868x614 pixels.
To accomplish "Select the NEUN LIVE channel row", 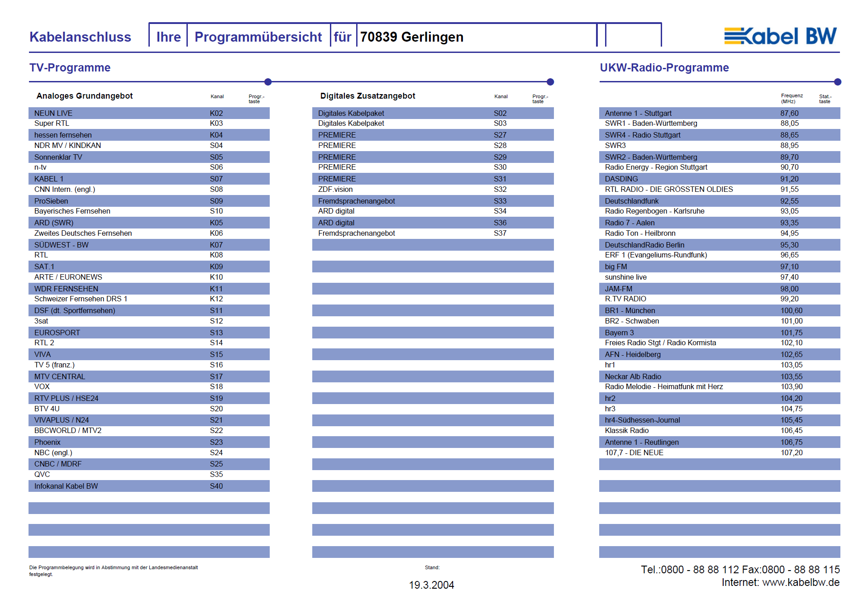I will (149, 113).
